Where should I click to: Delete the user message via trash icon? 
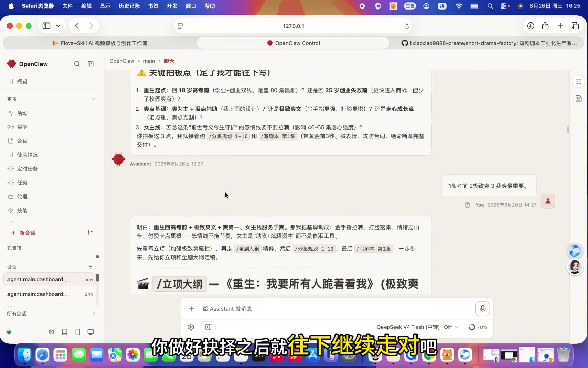[x=468, y=205]
